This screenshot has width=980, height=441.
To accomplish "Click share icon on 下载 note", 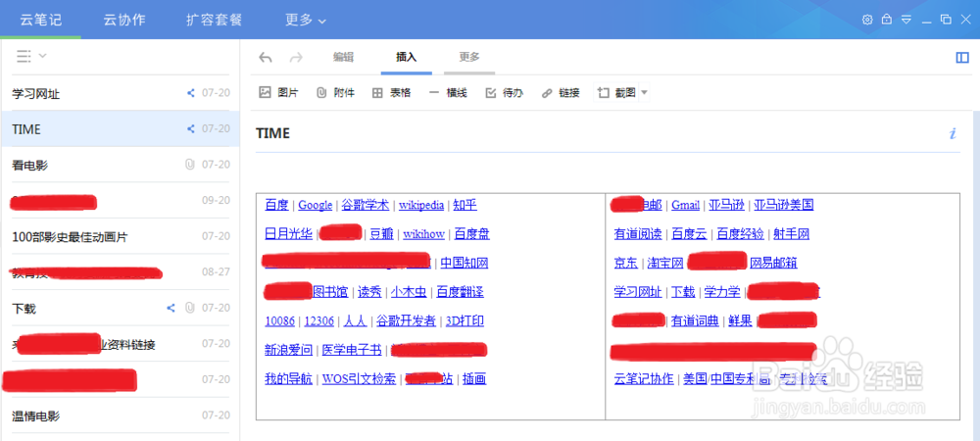I will click(171, 308).
